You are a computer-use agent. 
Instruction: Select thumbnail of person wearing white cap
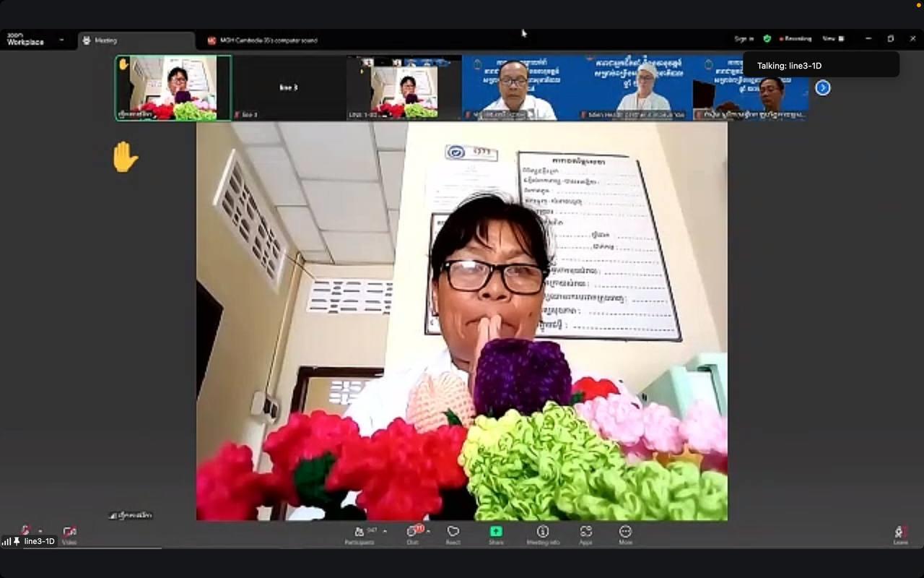click(635, 88)
